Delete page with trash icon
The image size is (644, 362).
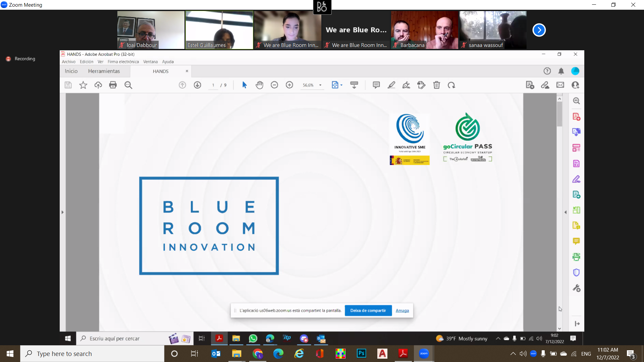pos(436,85)
